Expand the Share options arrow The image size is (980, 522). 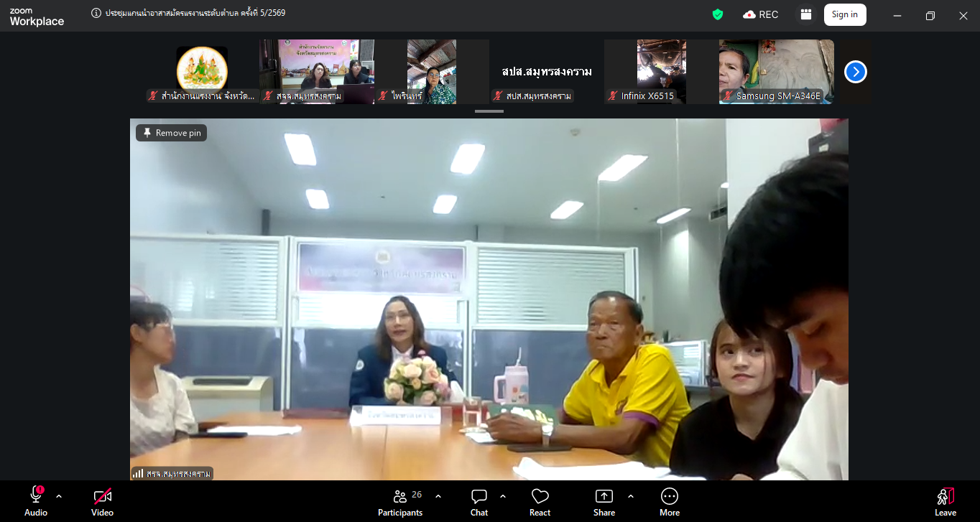click(631, 496)
